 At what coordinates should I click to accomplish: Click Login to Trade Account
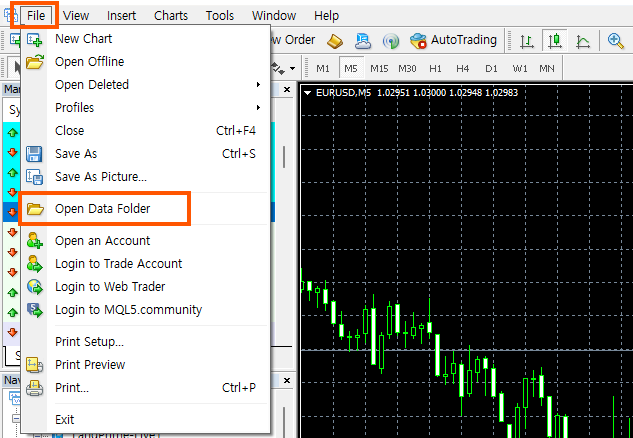coord(118,264)
